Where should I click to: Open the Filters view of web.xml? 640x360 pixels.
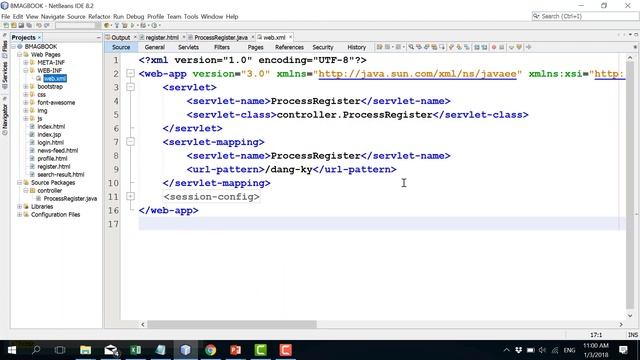(222, 47)
